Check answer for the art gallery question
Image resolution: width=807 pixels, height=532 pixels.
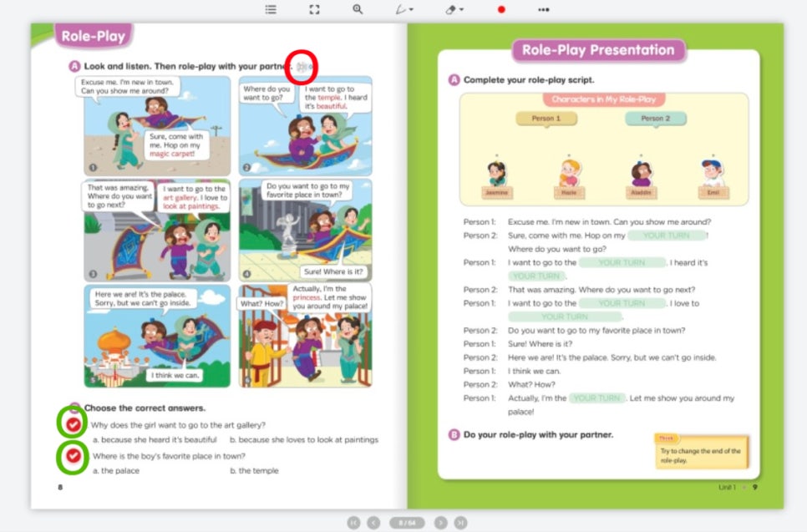coord(73,424)
